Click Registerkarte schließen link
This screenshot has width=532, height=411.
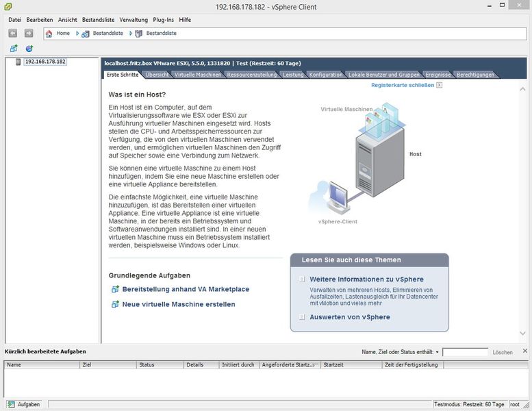[x=403, y=85]
